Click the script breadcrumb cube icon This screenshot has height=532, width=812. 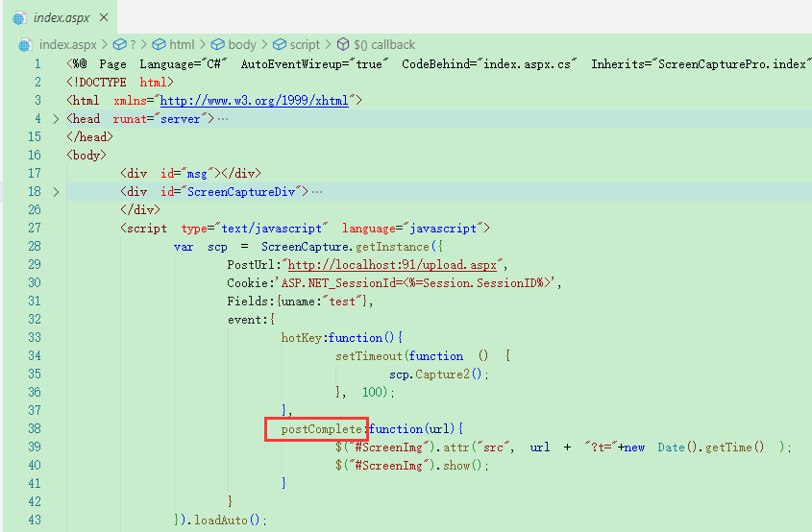pos(279,45)
